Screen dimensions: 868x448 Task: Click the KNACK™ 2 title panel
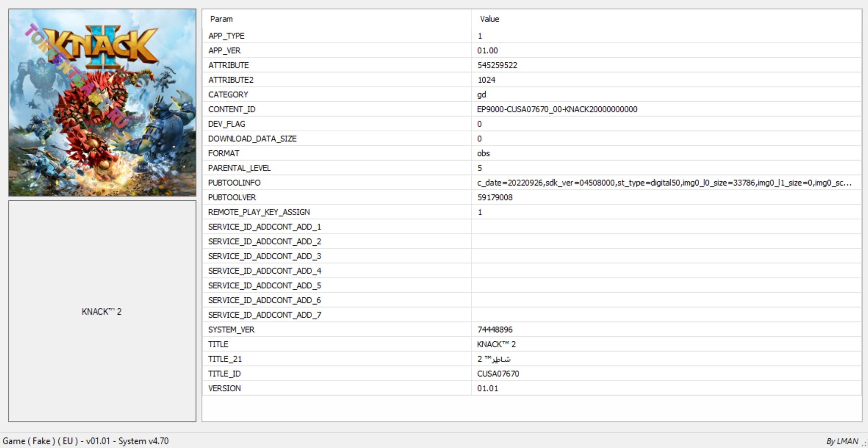point(102,311)
